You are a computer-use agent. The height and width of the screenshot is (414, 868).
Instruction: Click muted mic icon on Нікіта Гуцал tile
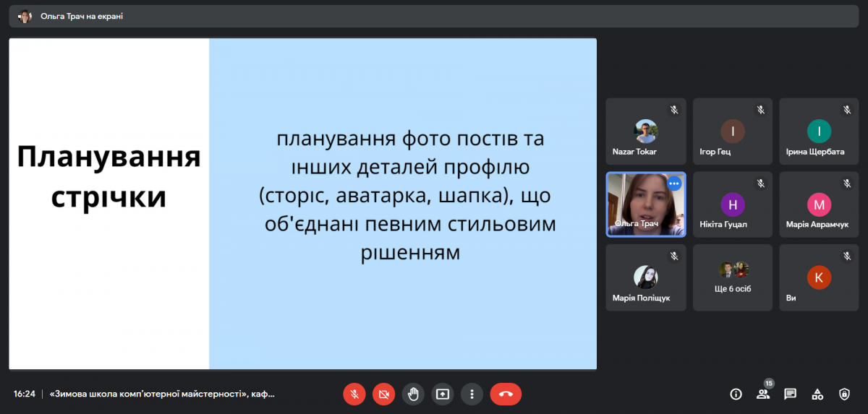click(761, 184)
